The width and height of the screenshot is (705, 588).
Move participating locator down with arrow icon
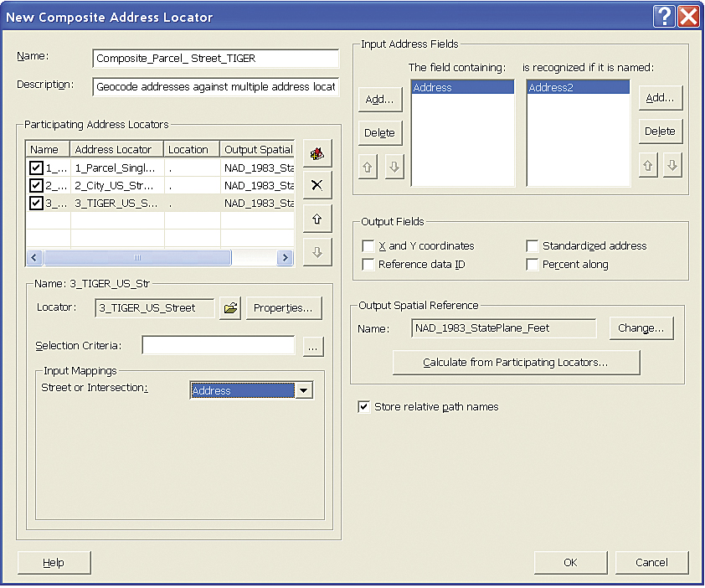click(317, 252)
